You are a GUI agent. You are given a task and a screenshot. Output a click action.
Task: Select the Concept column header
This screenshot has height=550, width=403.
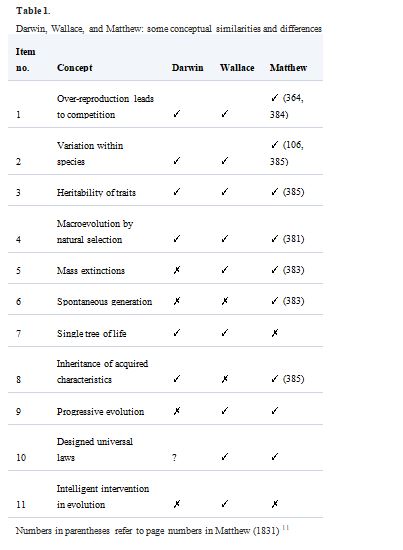(x=75, y=68)
